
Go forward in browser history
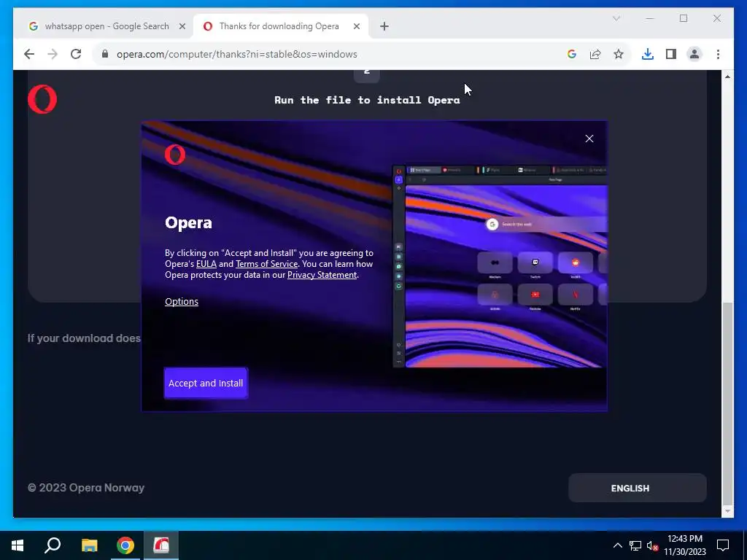(x=53, y=54)
